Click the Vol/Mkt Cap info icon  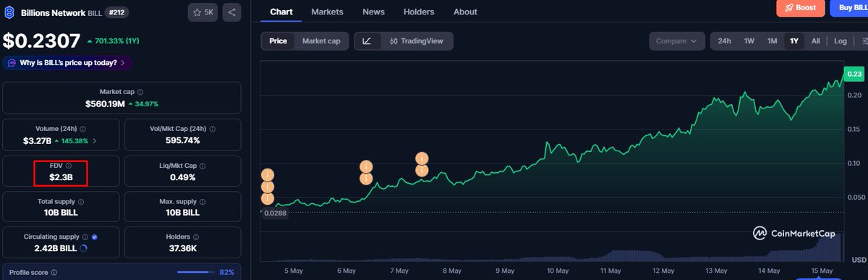(x=213, y=129)
